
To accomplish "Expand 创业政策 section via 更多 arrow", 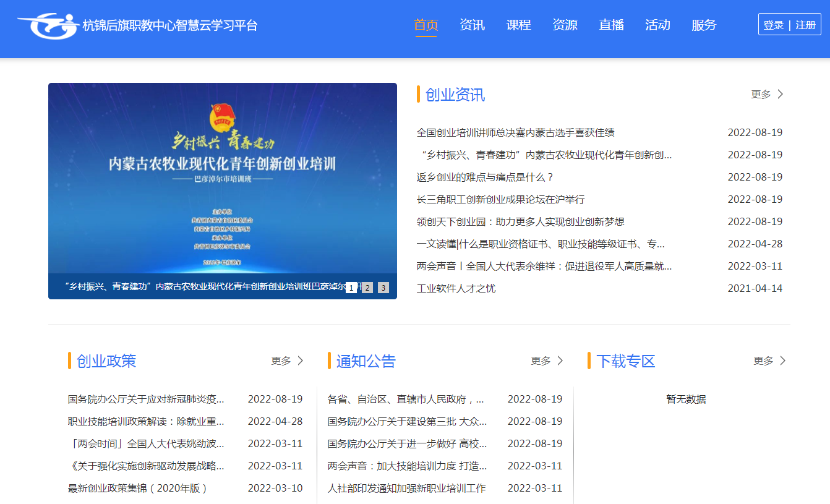I will click(301, 361).
